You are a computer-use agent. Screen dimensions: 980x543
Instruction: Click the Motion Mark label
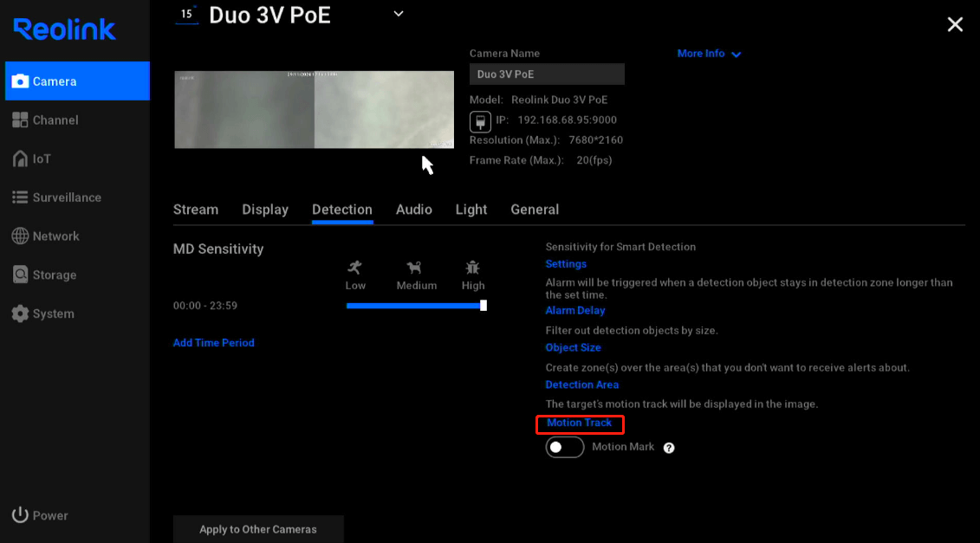tap(623, 447)
